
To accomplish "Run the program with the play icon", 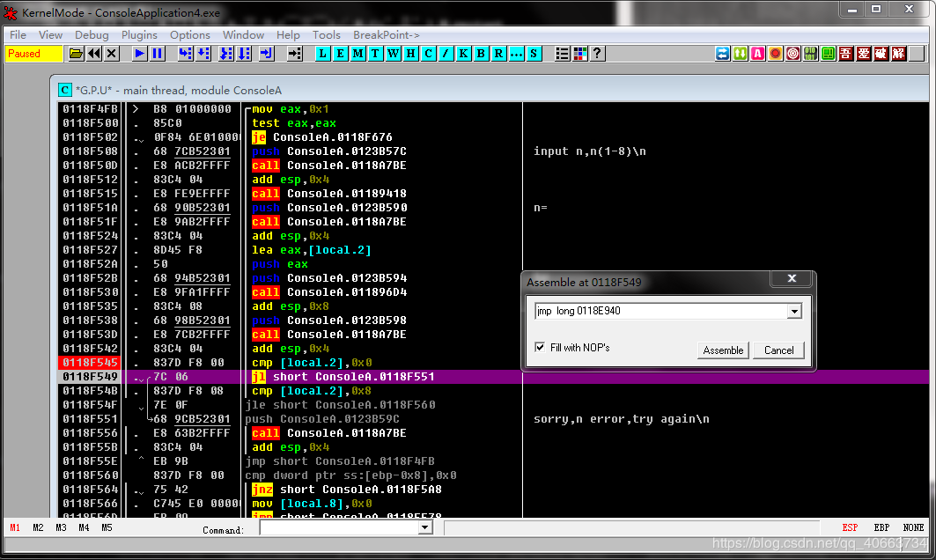I will [x=140, y=54].
